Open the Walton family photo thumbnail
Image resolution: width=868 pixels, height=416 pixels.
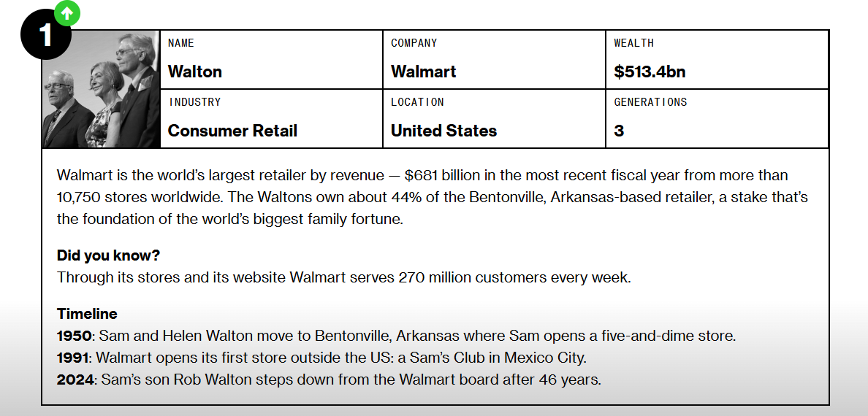coord(101,89)
